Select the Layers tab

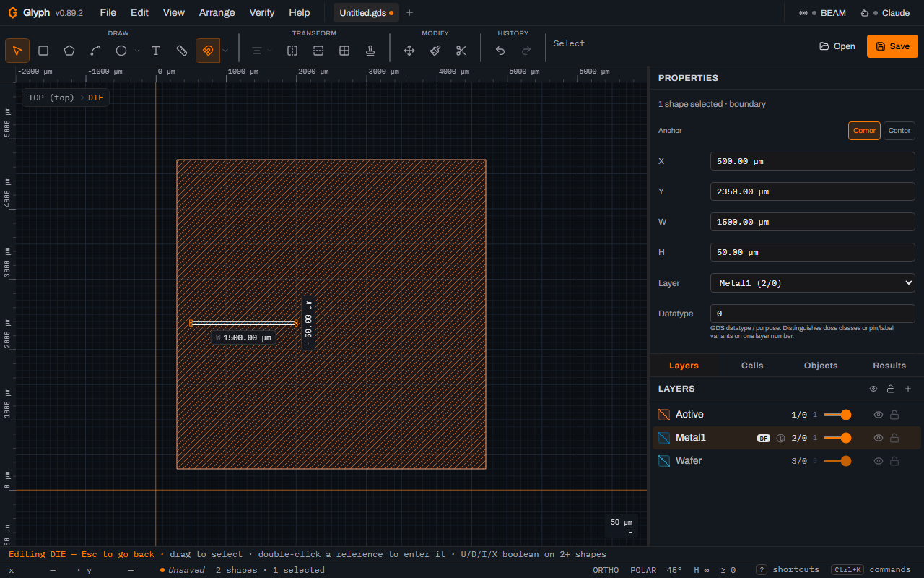[x=684, y=366]
